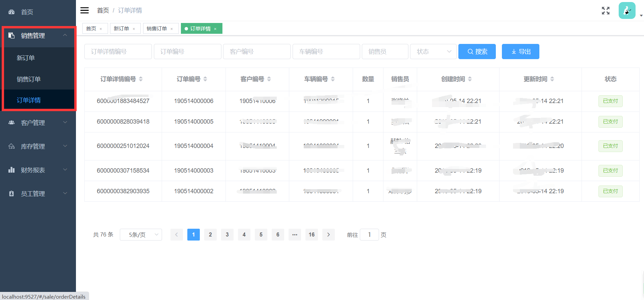This screenshot has width=644, height=300.
Task: Sort by 客户编号 column arrows
Action: click(x=269, y=79)
